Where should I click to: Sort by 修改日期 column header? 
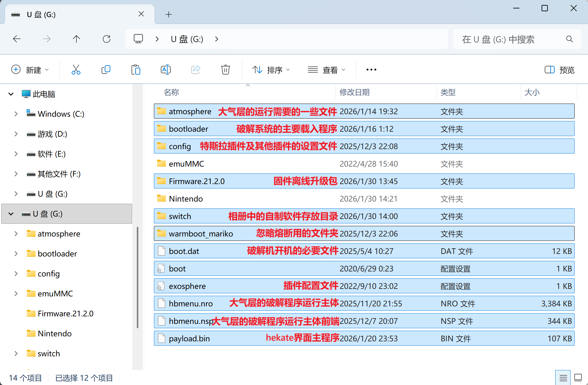tap(354, 92)
